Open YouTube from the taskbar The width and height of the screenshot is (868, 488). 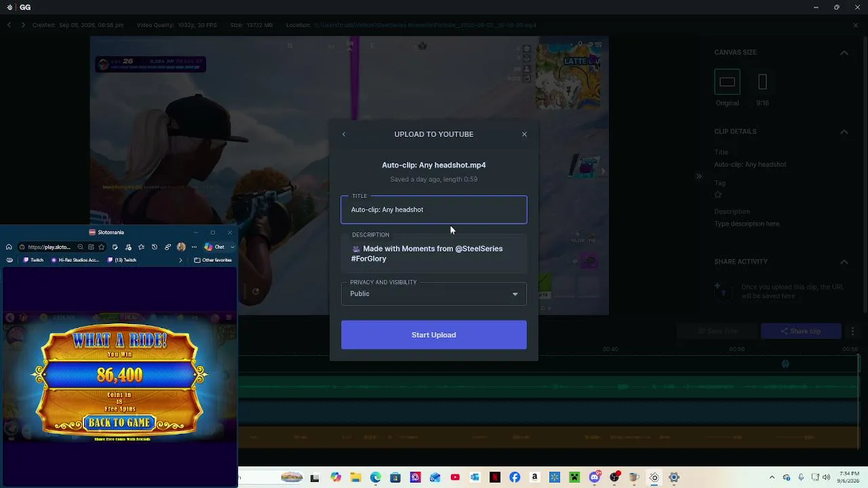coord(455,478)
